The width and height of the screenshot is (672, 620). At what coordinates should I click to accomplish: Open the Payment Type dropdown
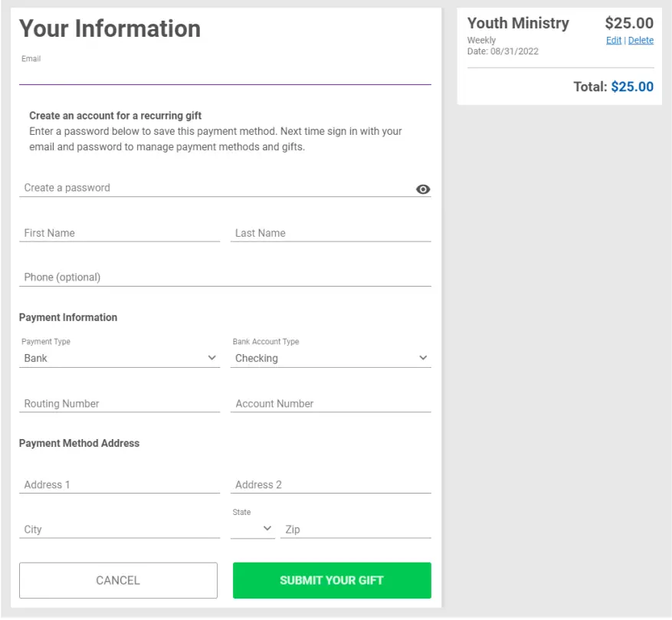pyautogui.click(x=120, y=358)
